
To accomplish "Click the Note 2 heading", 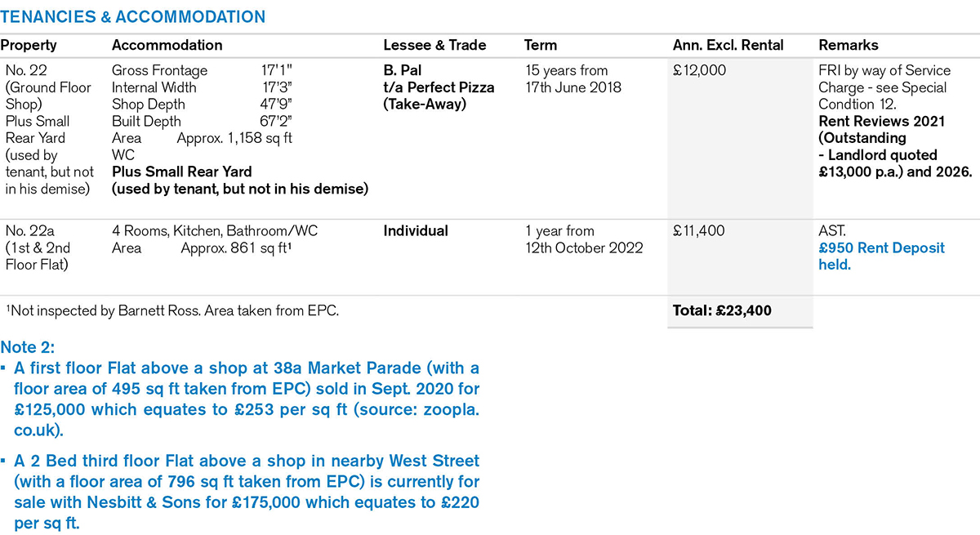I will pos(29,348).
